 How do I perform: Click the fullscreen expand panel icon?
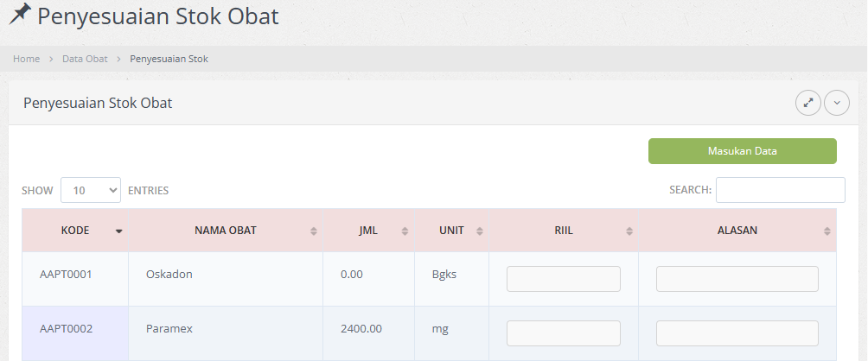pos(808,103)
